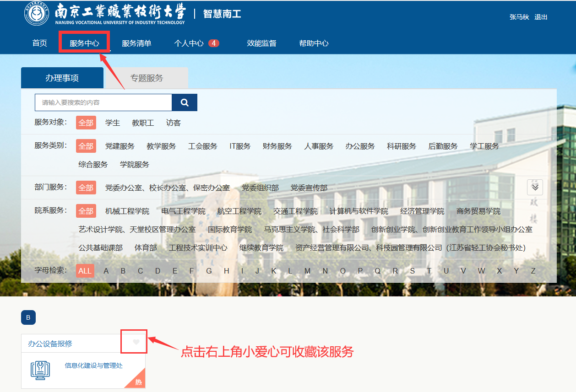The image size is (576, 392).
Task: Switch to the 专题服务 tab
Action: click(147, 78)
